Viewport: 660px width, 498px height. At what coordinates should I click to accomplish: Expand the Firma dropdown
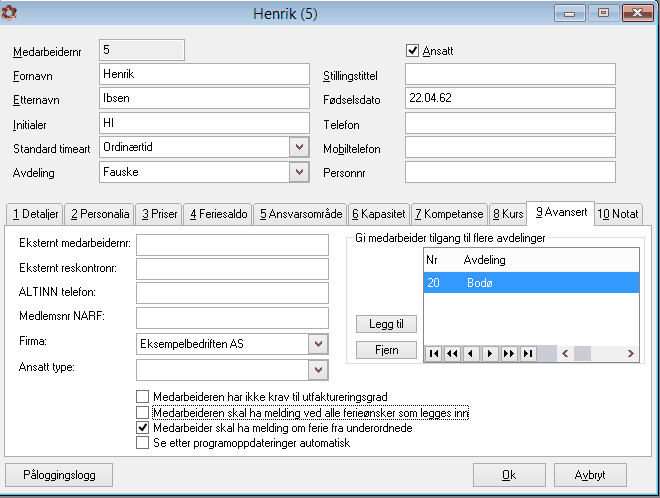tap(318, 344)
